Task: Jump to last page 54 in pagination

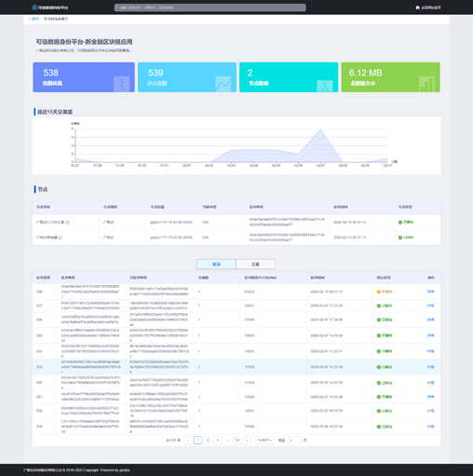Action: click(x=237, y=441)
